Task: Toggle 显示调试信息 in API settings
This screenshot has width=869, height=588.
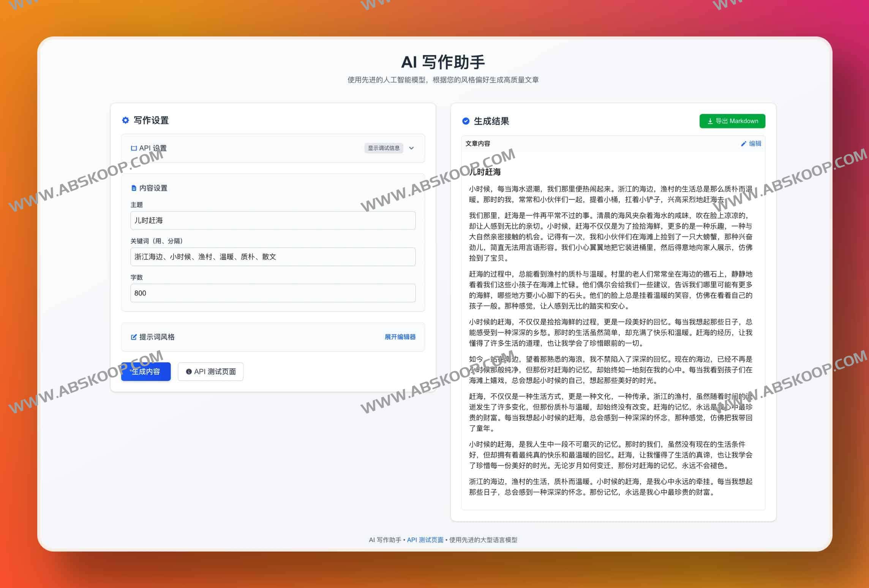Action: (384, 148)
